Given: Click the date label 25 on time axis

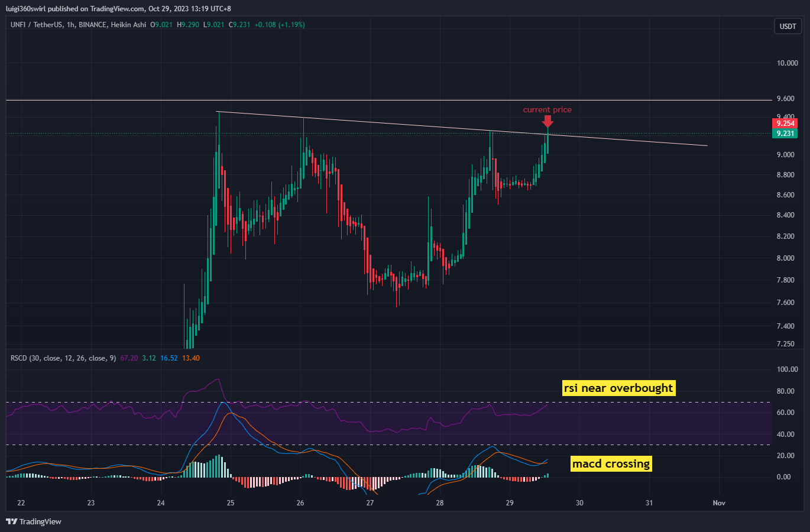Looking at the screenshot, I should point(231,503).
